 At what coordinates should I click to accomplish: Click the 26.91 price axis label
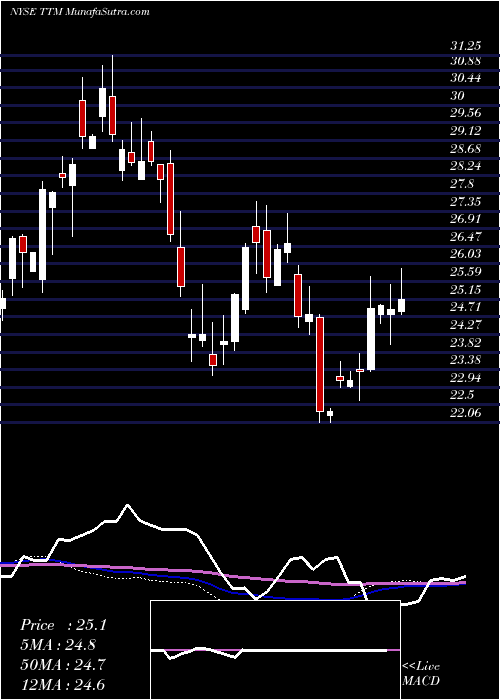coord(465,219)
